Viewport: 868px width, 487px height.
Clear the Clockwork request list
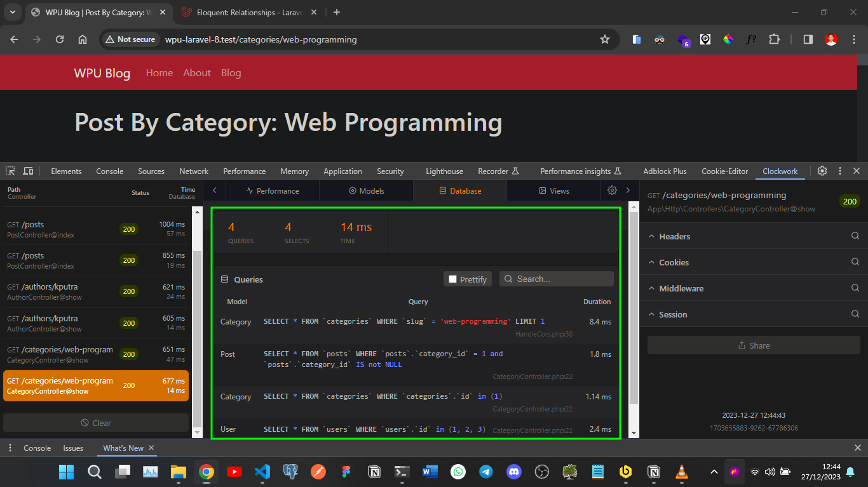tap(97, 422)
